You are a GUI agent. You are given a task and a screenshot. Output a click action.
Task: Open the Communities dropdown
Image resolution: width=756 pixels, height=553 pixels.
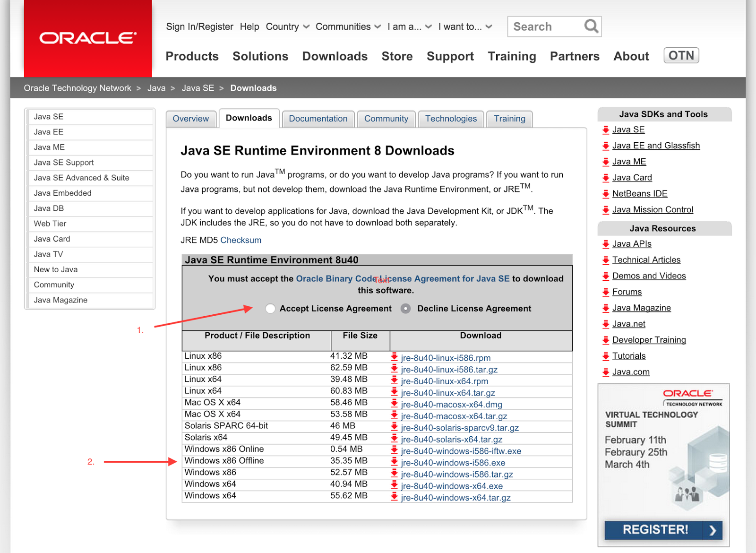(347, 26)
